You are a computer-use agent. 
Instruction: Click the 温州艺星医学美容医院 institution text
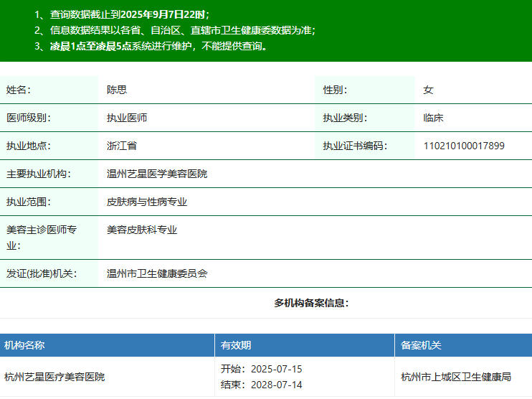157,174
